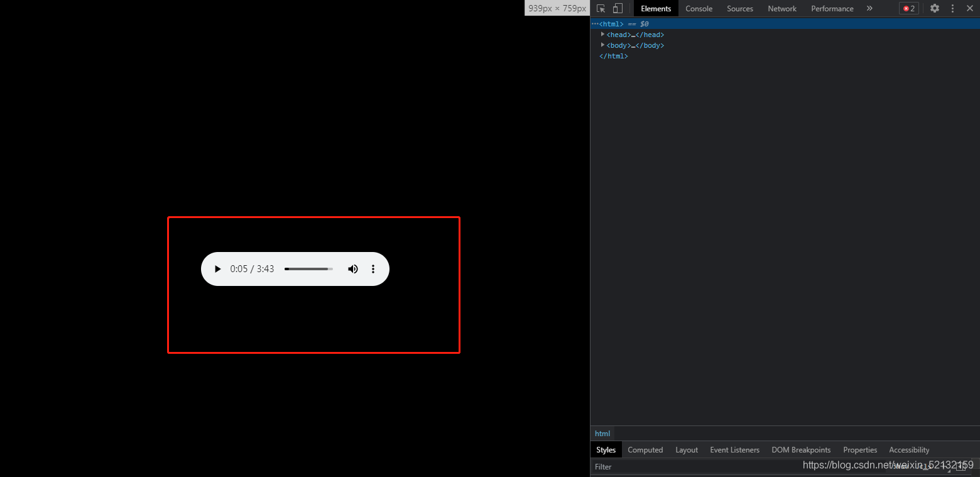Seek within the audio progress bar
This screenshot has width=980, height=477.
click(308, 269)
